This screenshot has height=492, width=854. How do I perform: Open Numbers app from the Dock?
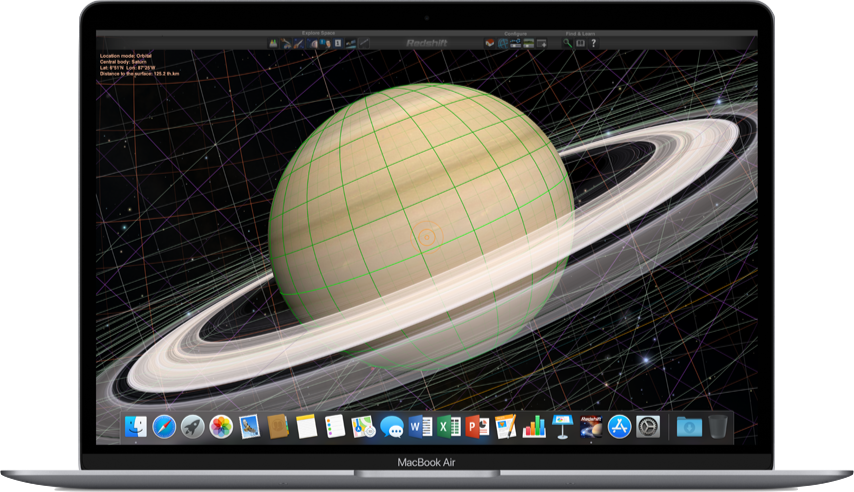[x=534, y=427]
